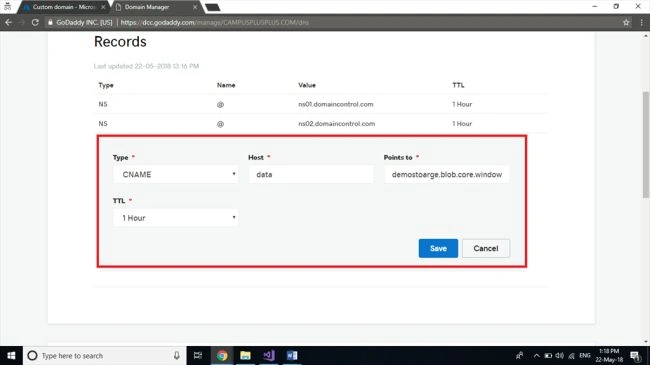
Task: Click the battery tray icon
Action: tap(548, 355)
